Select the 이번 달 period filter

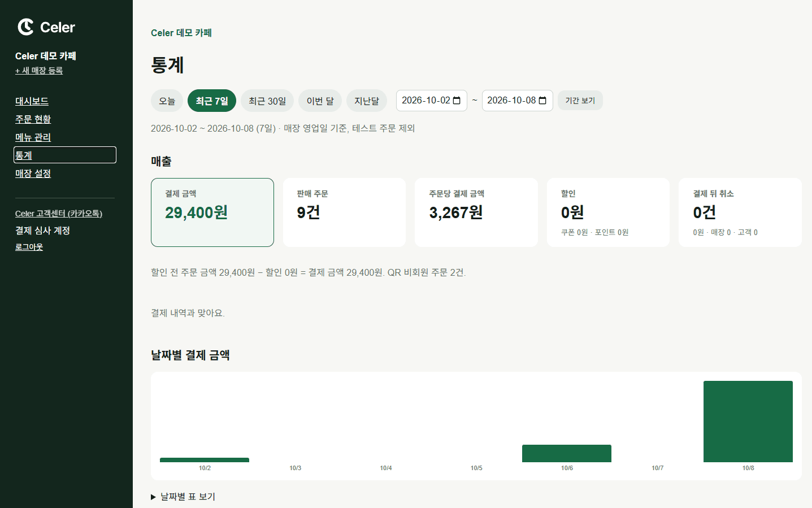tap(320, 101)
